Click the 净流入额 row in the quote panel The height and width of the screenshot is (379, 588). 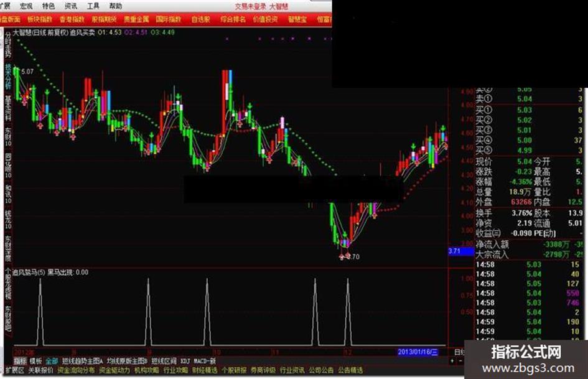(529, 245)
